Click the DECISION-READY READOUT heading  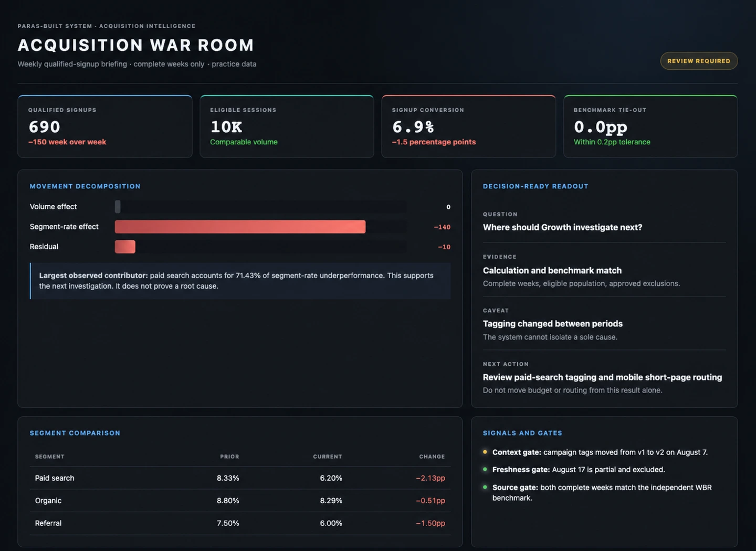535,186
